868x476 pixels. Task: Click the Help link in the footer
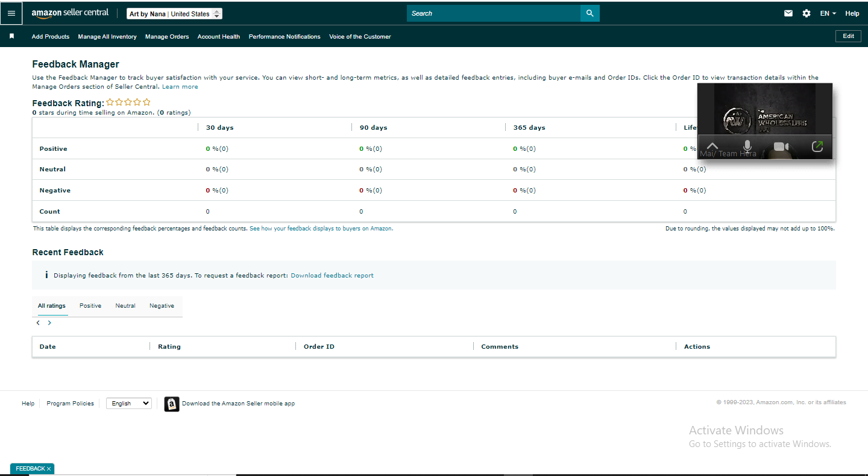[28, 404]
